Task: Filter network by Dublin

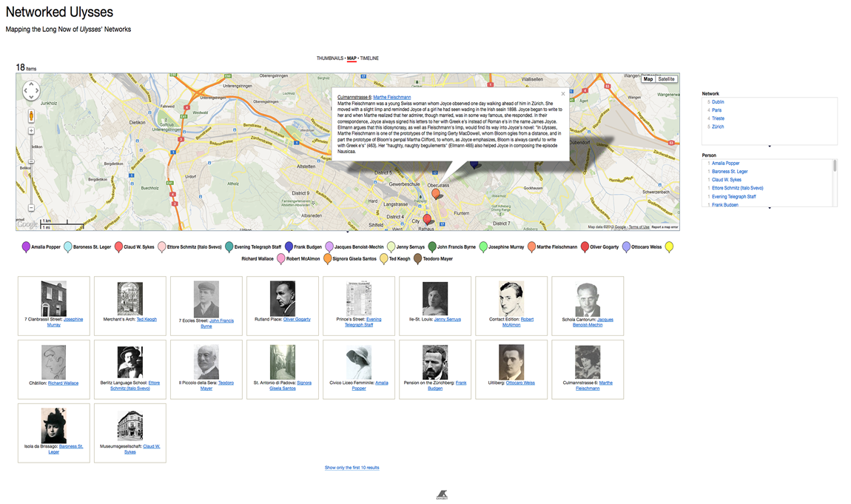Action: coord(718,102)
